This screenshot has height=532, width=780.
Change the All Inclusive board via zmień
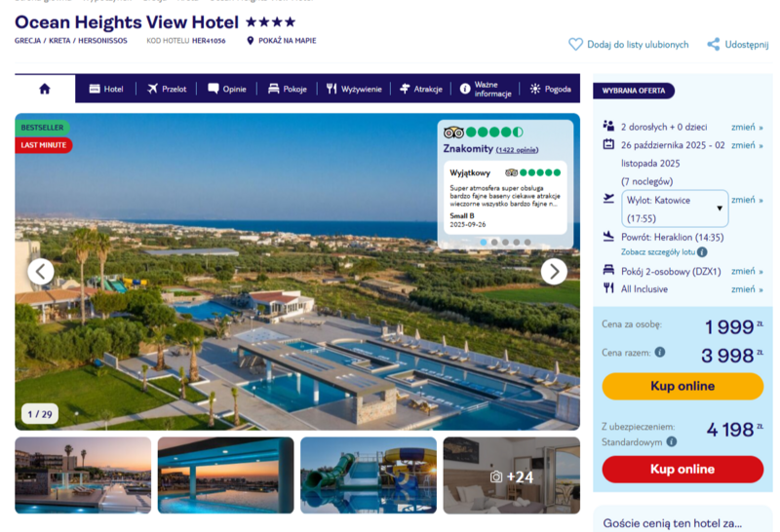tap(747, 288)
